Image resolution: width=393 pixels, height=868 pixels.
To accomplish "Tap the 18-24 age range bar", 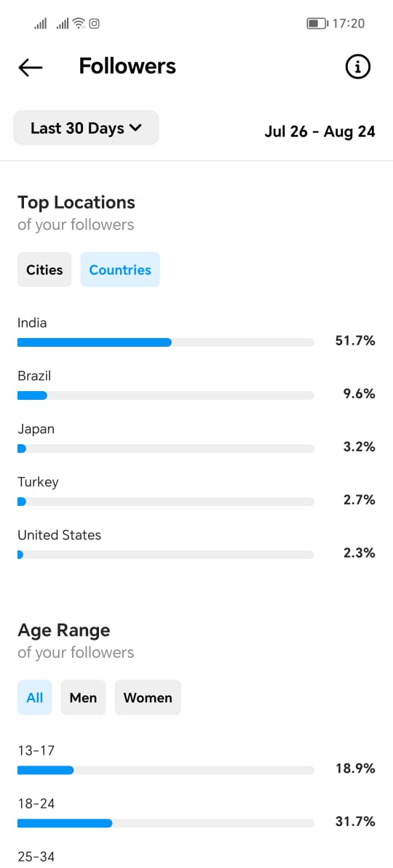I will click(x=166, y=823).
